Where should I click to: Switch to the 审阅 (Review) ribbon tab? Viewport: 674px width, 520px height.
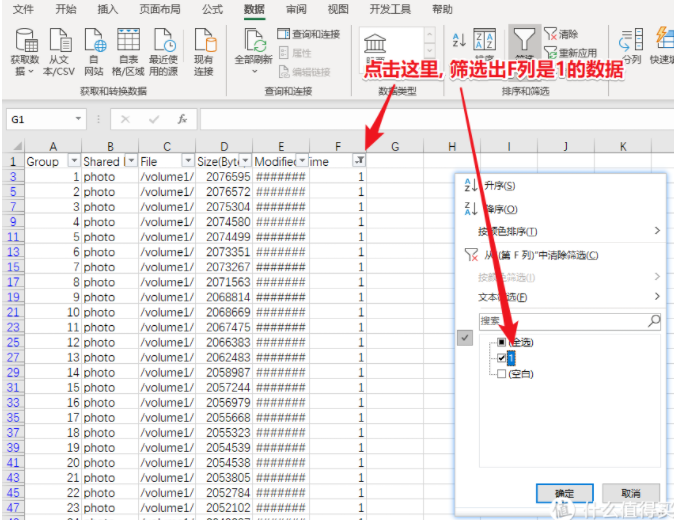[296, 9]
